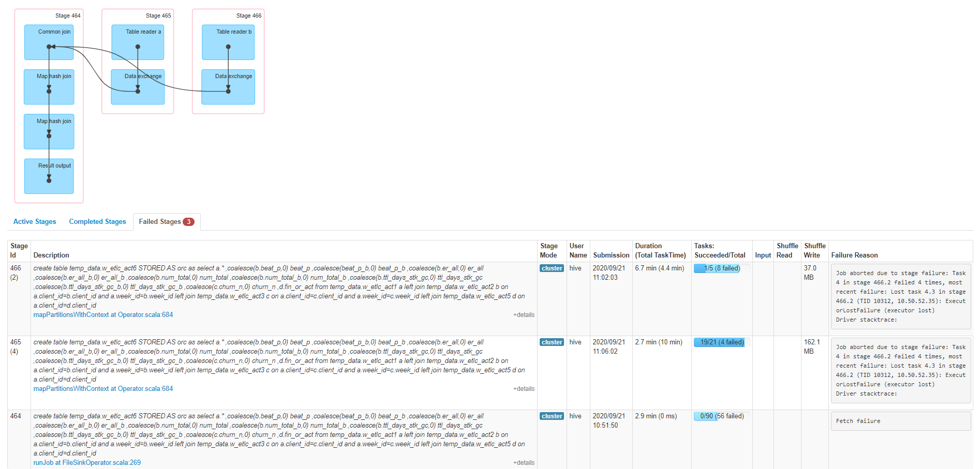Select the Table reader b node
Viewport: 980px width, 469px height.
[x=228, y=42]
